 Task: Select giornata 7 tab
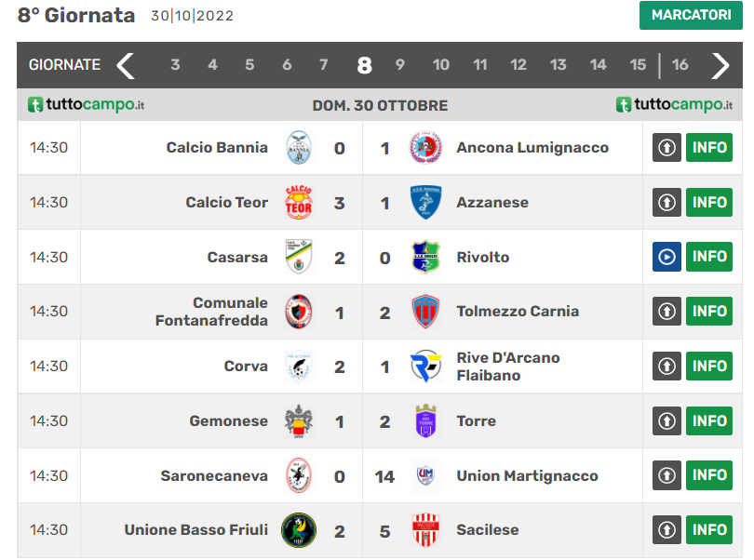(324, 65)
